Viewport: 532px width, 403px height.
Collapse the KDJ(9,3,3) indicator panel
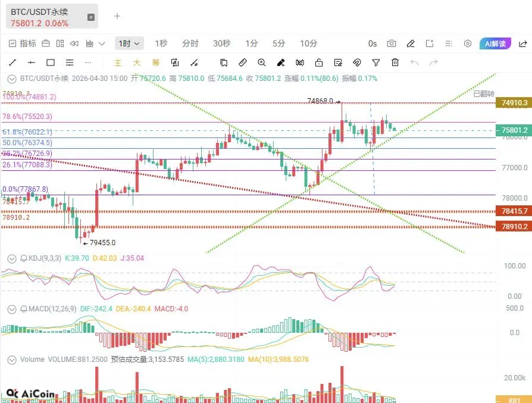pos(12,259)
